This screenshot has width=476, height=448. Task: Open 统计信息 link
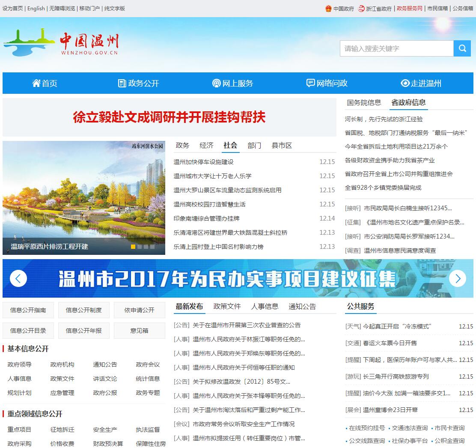[148, 379]
